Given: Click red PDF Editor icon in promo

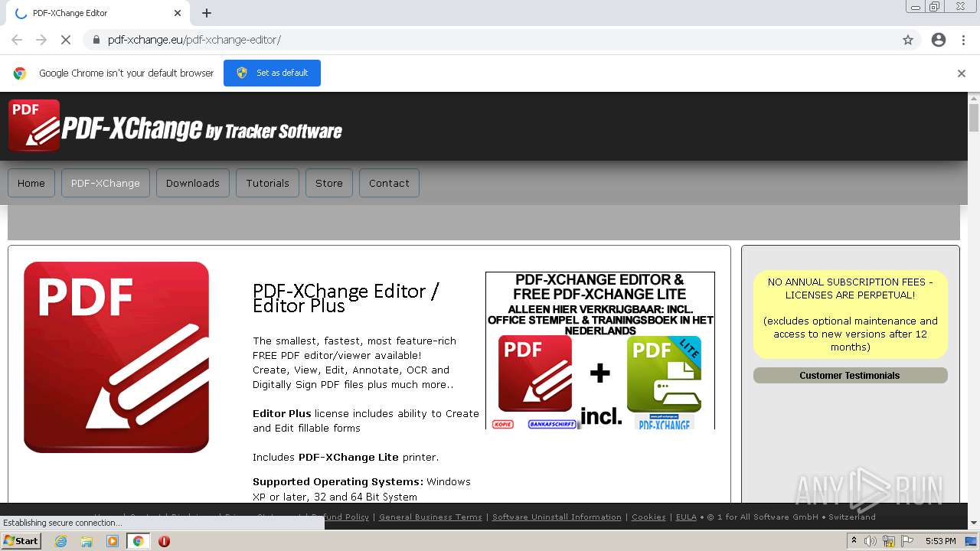Looking at the screenshot, I should click(x=535, y=373).
